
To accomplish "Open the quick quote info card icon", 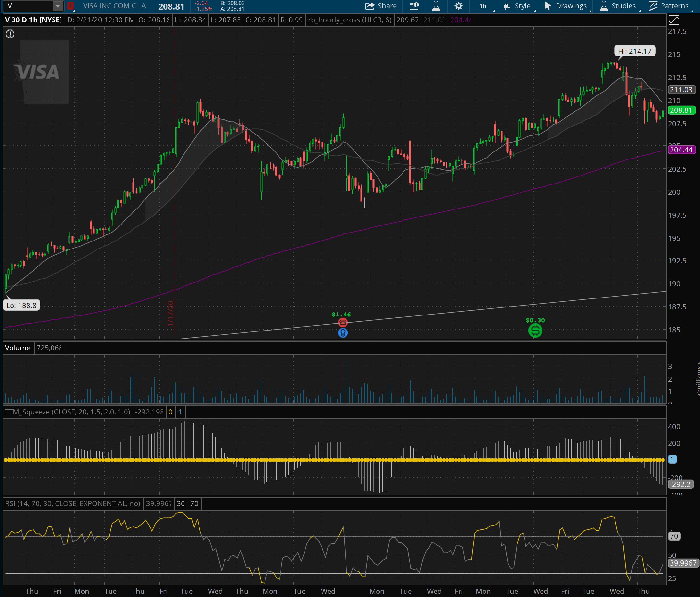I will tap(414, 6).
